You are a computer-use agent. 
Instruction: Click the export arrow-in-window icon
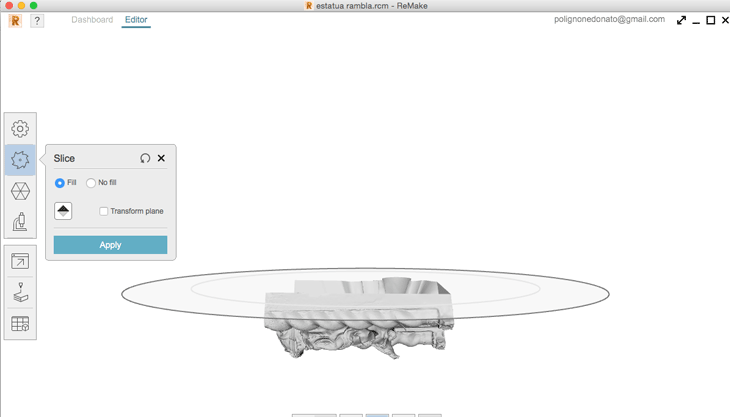click(x=20, y=261)
